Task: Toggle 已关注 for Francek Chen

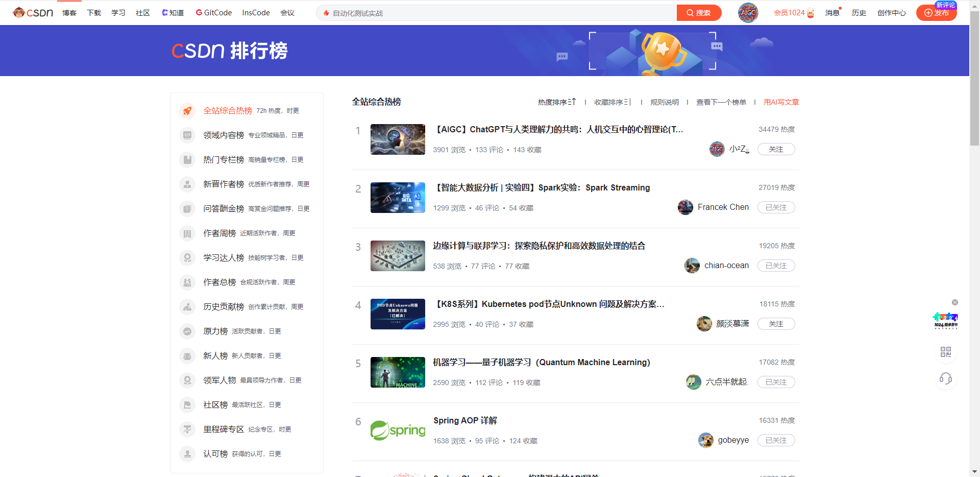Action: point(776,207)
